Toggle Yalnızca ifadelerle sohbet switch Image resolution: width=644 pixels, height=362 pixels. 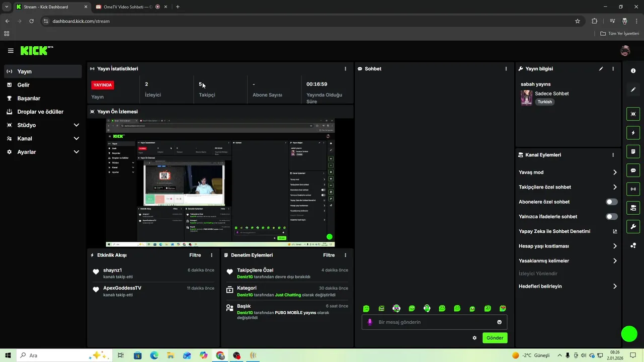(611, 217)
